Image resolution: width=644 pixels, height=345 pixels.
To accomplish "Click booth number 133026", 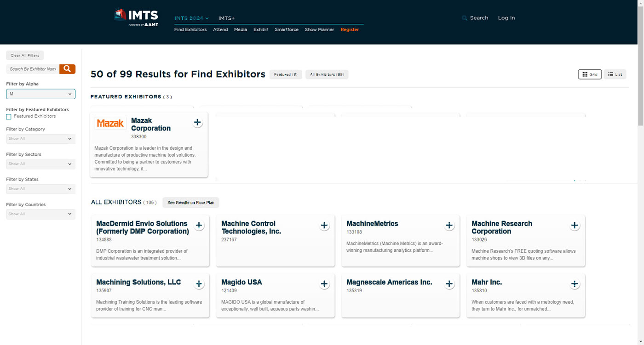I will coord(479,240).
